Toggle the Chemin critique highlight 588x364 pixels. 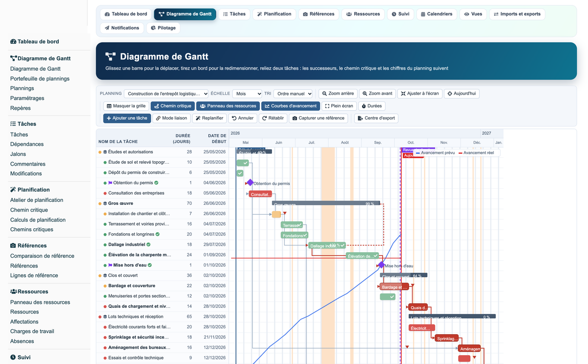[x=172, y=106]
